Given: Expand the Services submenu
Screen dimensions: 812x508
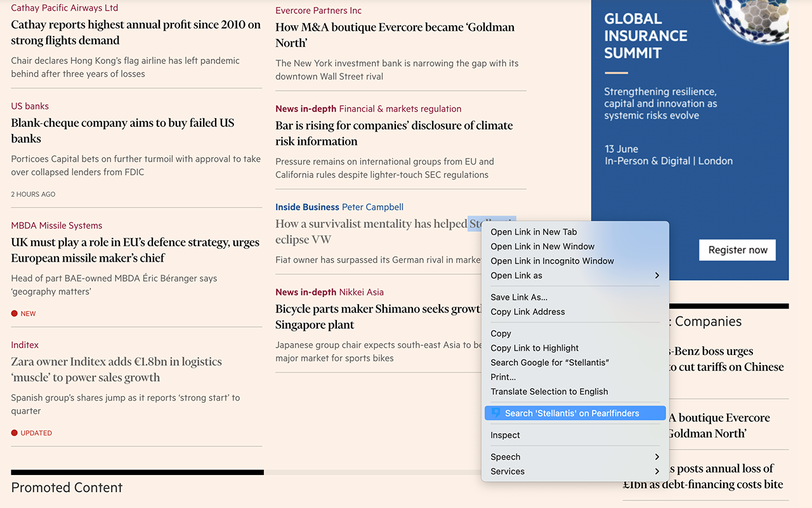Looking at the screenshot, I should [x=575, y=471].
